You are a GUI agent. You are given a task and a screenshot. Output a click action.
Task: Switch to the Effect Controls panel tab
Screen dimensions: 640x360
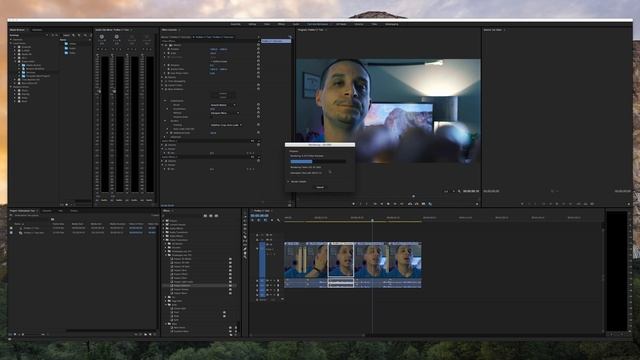[x=169, y=30]
